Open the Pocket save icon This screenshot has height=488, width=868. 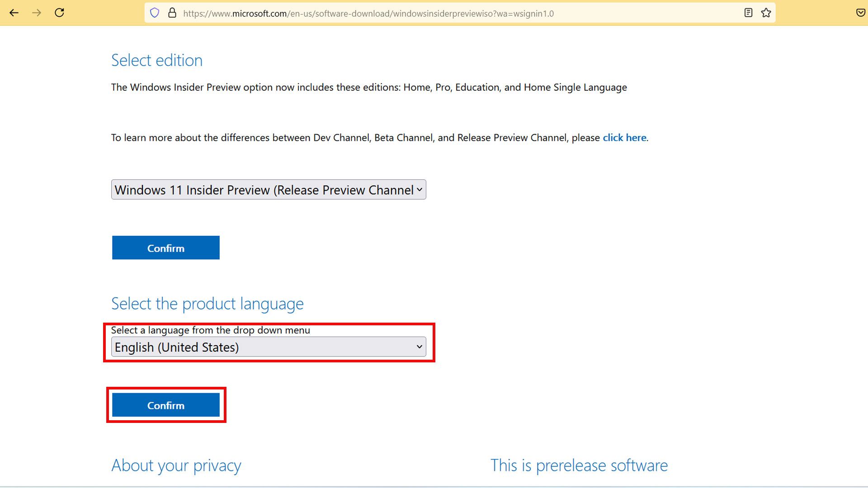861,13
